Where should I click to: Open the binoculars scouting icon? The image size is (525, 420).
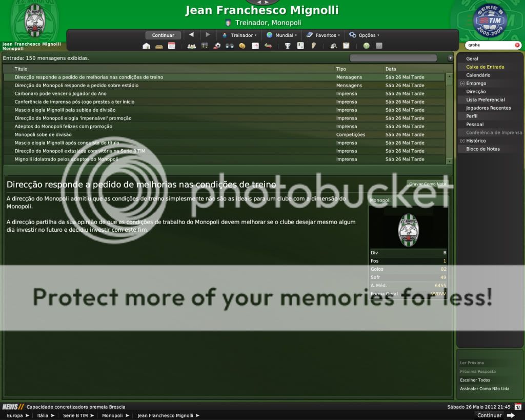click(229, 46)
